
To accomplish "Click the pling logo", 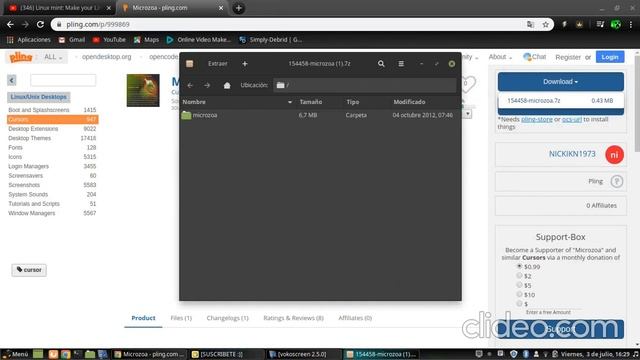I will coord(21,57).
